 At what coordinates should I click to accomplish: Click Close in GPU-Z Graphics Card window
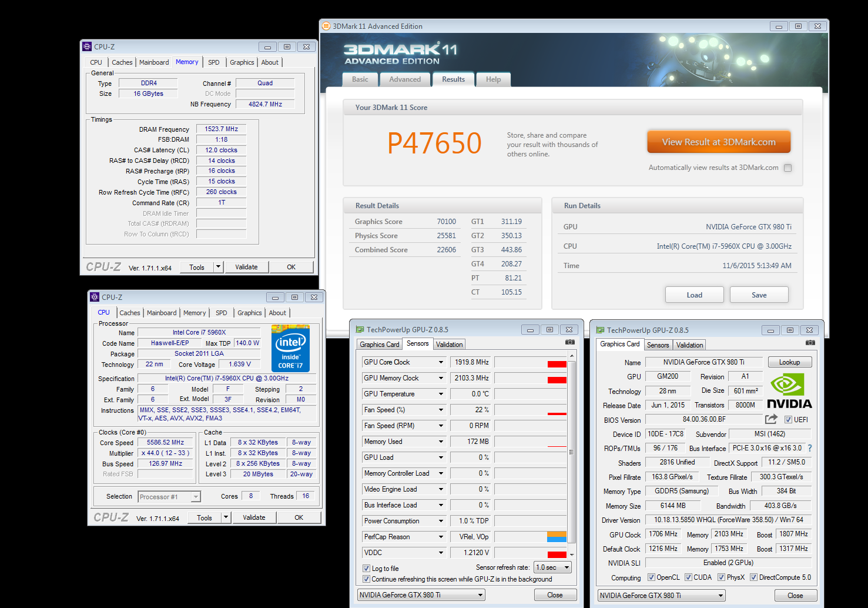795,596
